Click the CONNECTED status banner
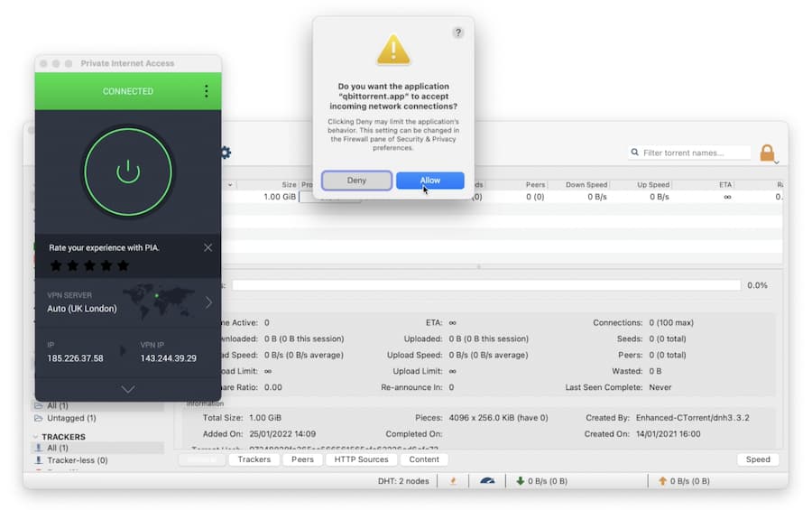Screen dimensions: 812x510 click(x=128, y=91)
